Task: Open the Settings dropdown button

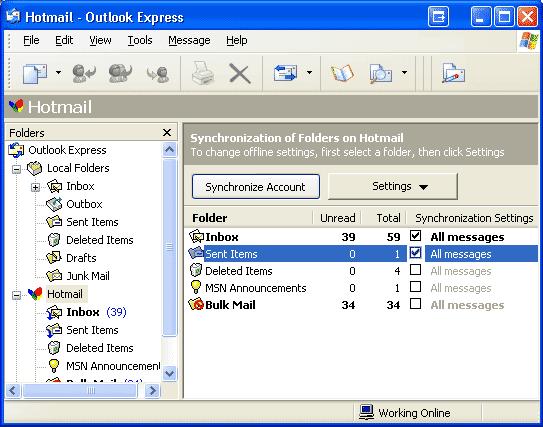Action: 393,186
